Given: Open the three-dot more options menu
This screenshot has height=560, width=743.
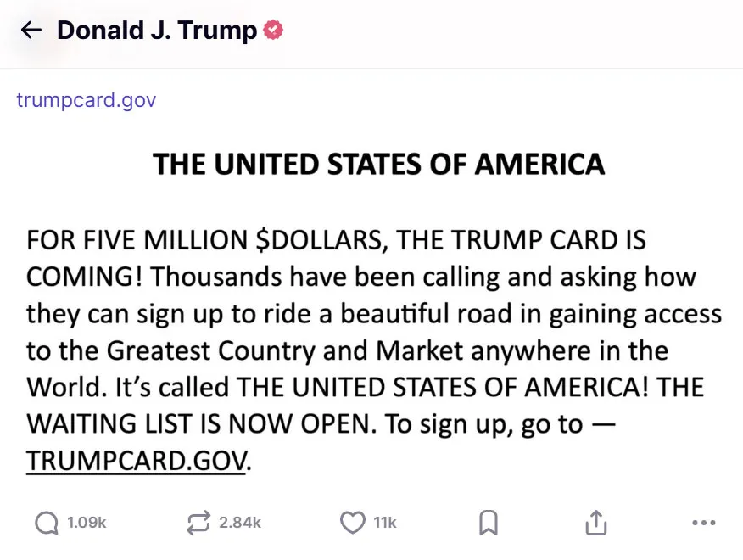Looking at the screenshot, I should [704, 523].
